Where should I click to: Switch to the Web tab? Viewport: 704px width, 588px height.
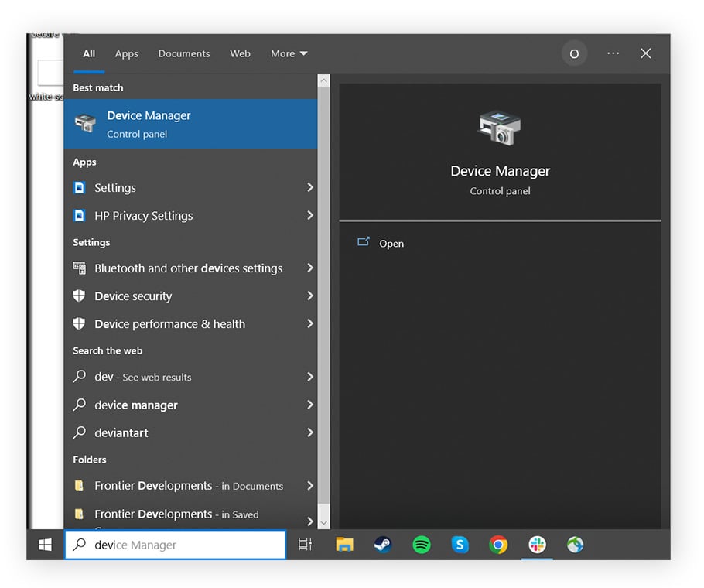coord(240,53)
